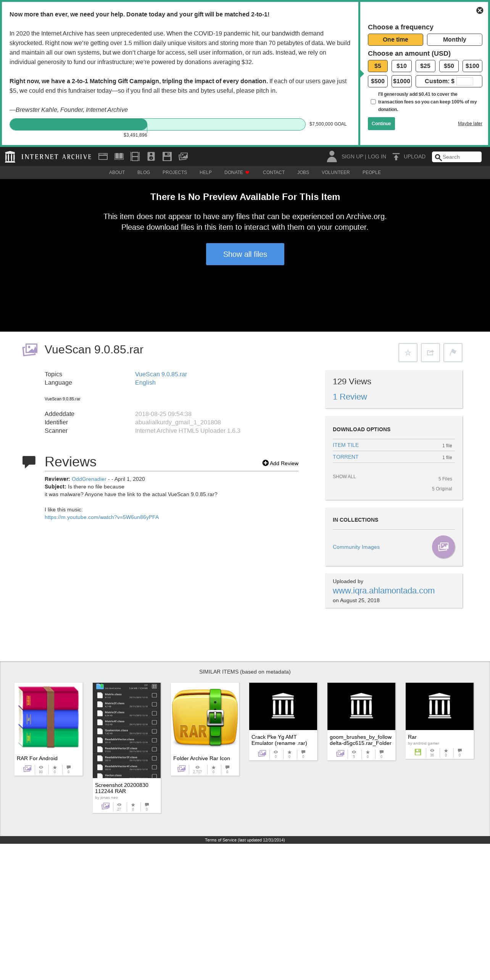This screenshot has width=490, height=980.
Task: Click the fundraising progress bar
Action: click(x=157, y=124)
